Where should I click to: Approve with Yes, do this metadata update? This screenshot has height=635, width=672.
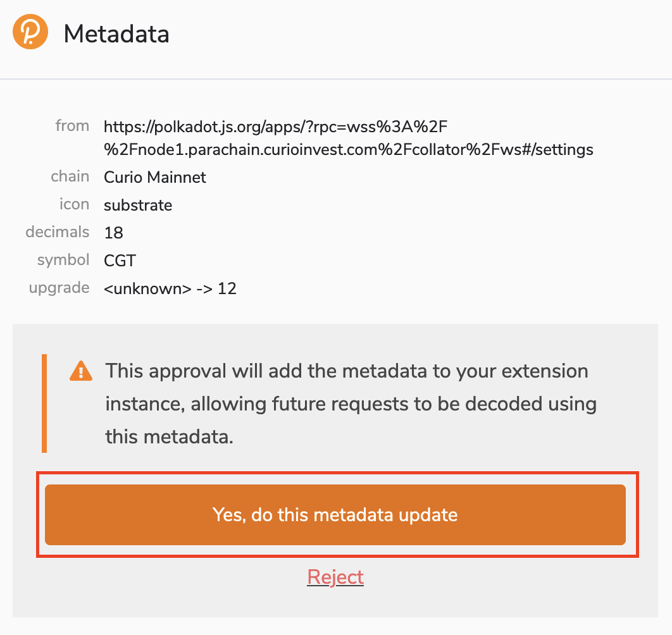335,515
